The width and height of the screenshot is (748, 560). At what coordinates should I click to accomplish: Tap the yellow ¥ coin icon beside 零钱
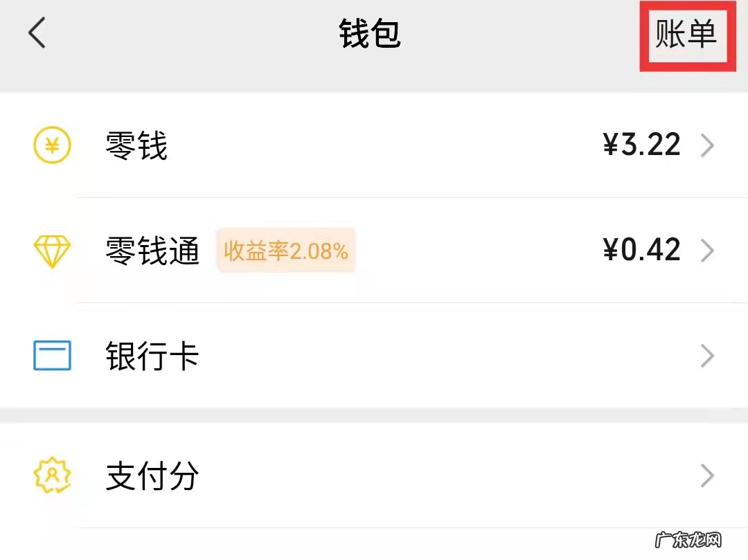51,145
